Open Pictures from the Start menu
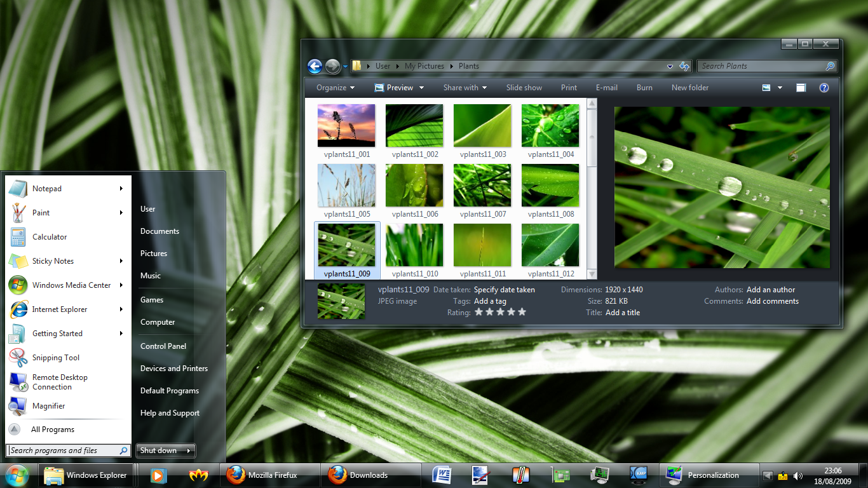Image resolution: width=868 pixels, height=488 pixels. (x=154, y=254)
